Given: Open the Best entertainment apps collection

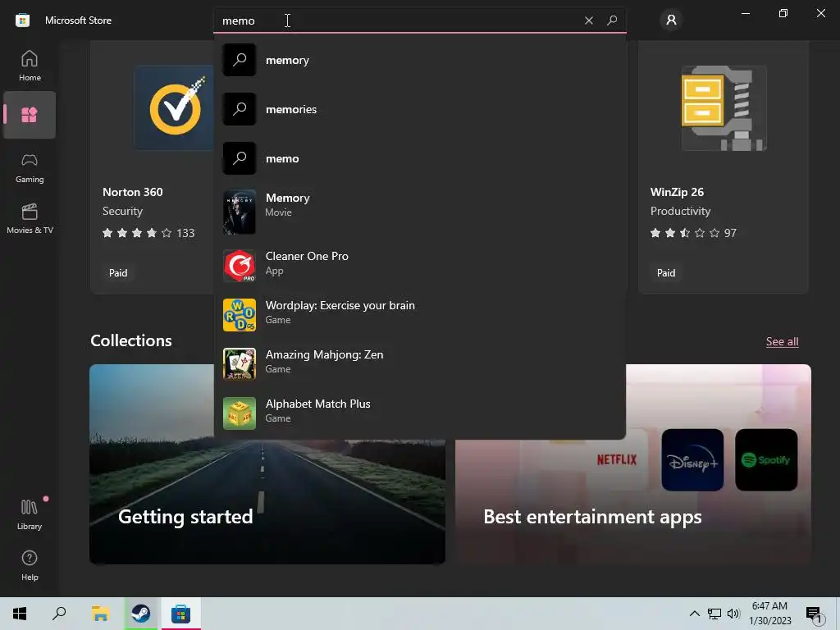Looking at the screenshot, I should coord(632,464).
